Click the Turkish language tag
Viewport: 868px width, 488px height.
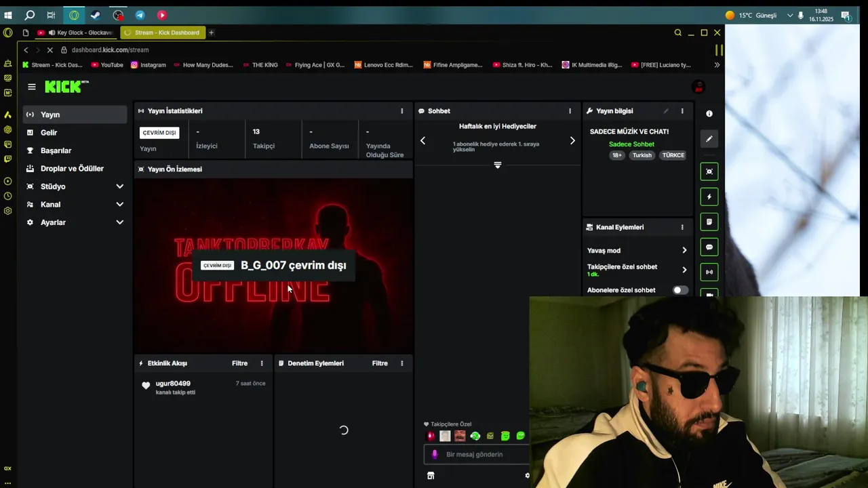click(x=642, y=155)
